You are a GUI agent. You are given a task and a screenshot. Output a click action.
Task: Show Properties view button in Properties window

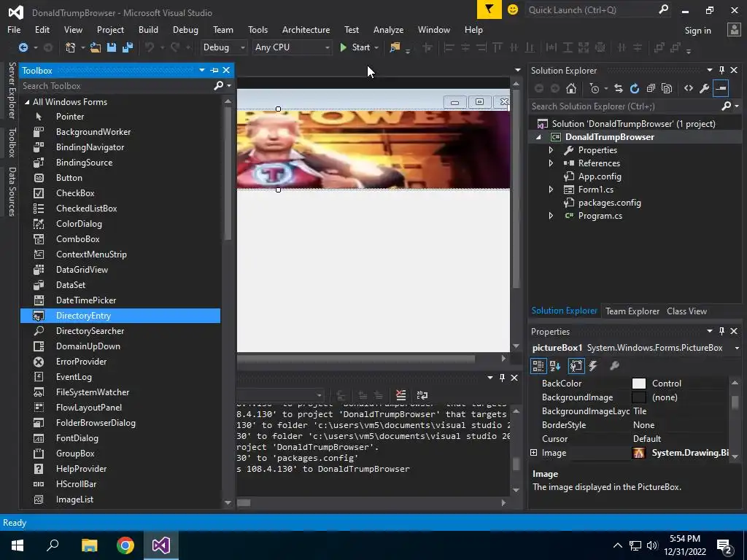coord(576,366)
